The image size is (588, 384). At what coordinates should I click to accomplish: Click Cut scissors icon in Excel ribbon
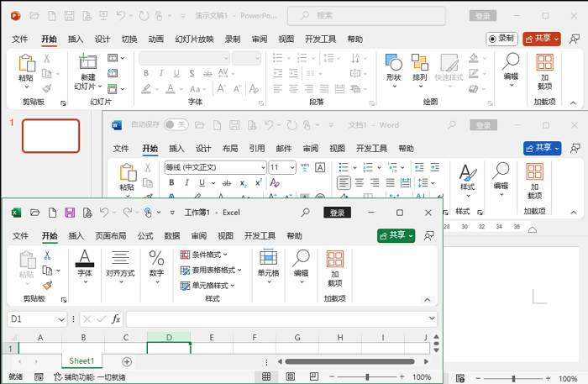[x=47, y=255]
